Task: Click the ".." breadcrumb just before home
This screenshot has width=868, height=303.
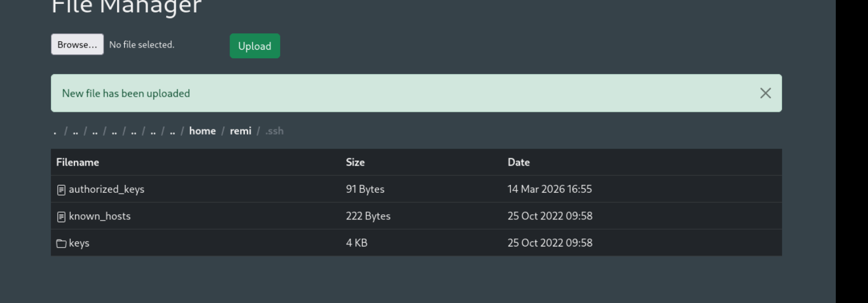Action: click(172, 131)
